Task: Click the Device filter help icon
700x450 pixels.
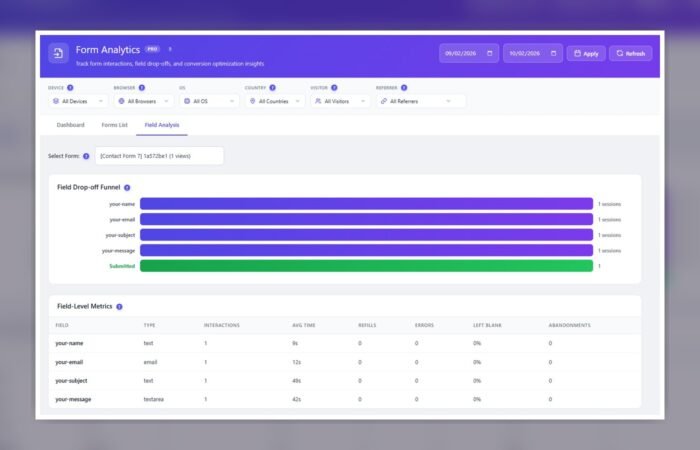Action: click(x=70, y=88)
